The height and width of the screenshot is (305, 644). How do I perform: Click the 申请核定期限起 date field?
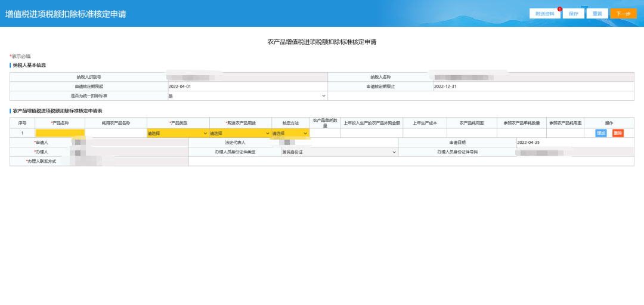click(x=247, y=87)
